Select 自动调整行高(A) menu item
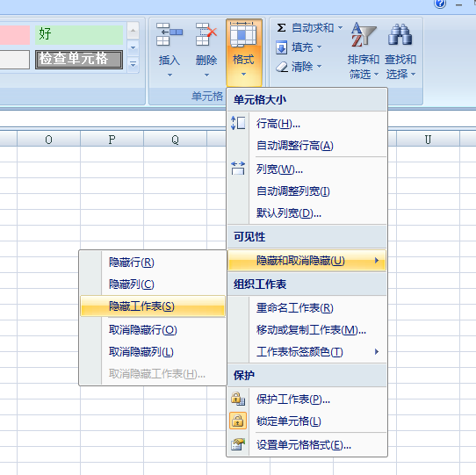This screenshot has height=475, width=476. (307, 146)
